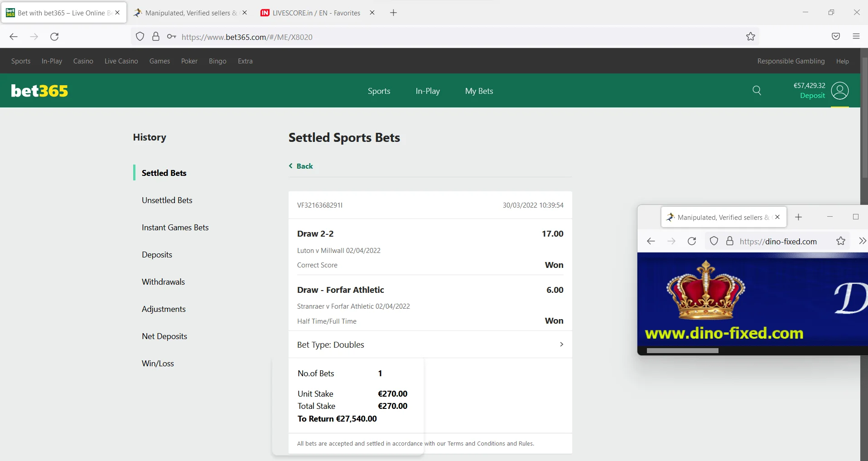Open Live Casino menu item
The width and height of the screenshot is (868, 461).
tap(121, 61)
